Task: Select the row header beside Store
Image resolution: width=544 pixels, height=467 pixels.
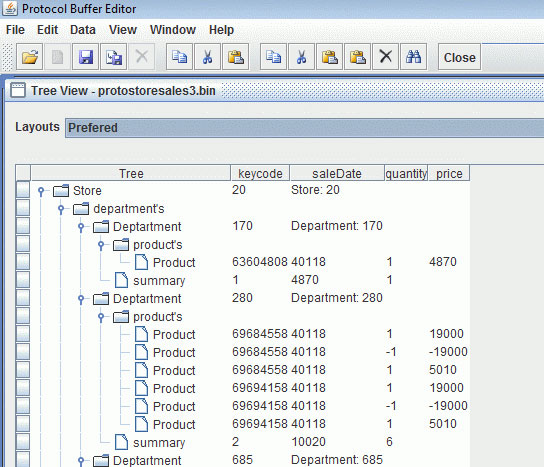Action: click(23, 190)
